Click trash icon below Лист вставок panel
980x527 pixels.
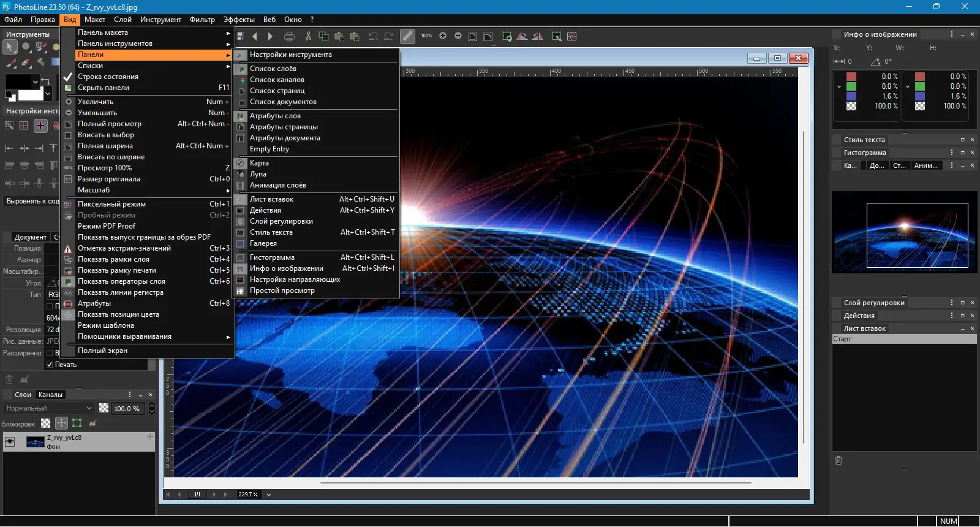[839, 460]
